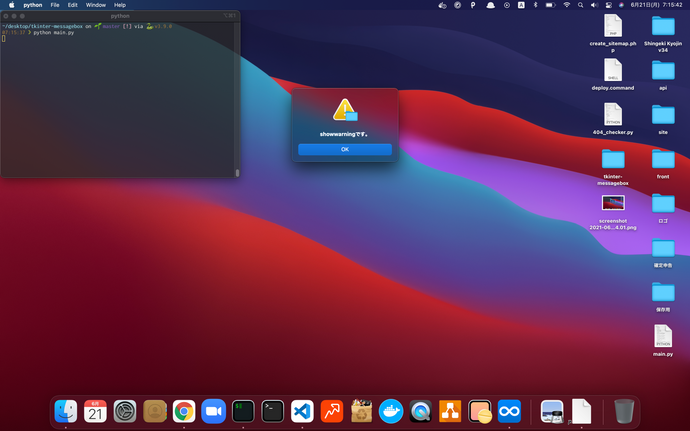Open the Window menu
690x431 pixels.
click(95, 5)
